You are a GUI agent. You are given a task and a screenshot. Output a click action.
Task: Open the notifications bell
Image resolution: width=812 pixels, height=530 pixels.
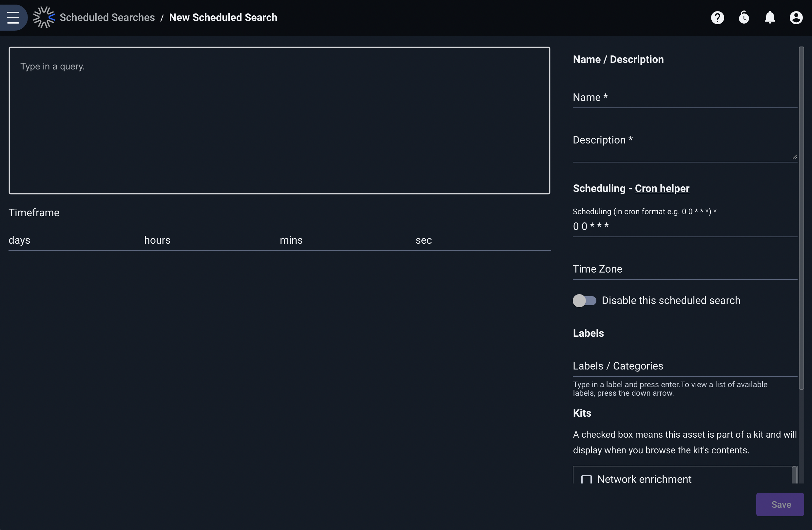(x=770, y=17)
